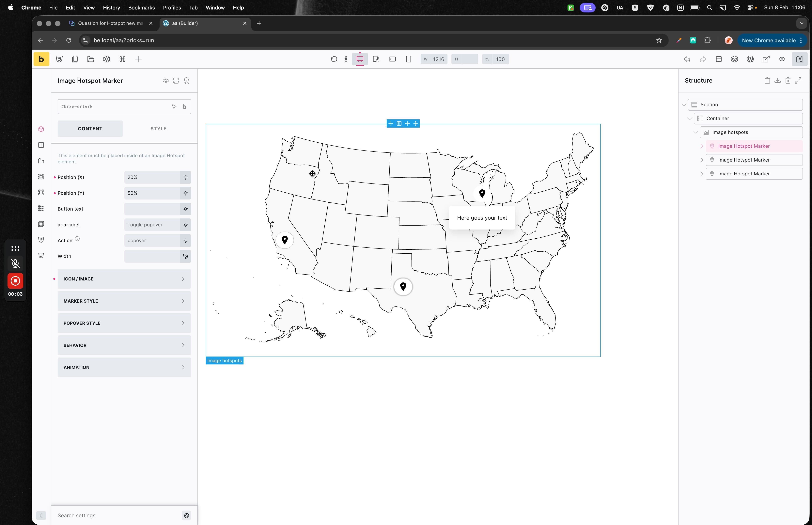Viewport: 812px width, 525px height.
Task: Switch to the Question for Hotspot tab
Action: tap(111, 23)
